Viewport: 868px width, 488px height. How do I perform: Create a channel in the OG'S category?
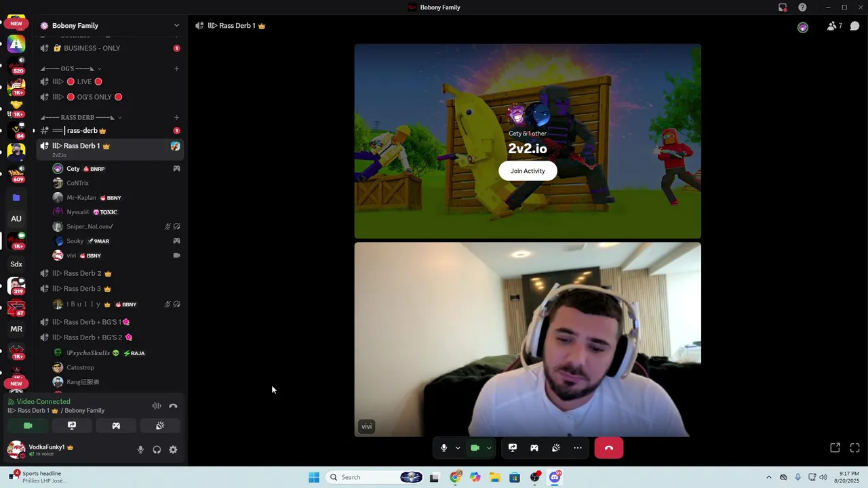[x=176, y=68]
